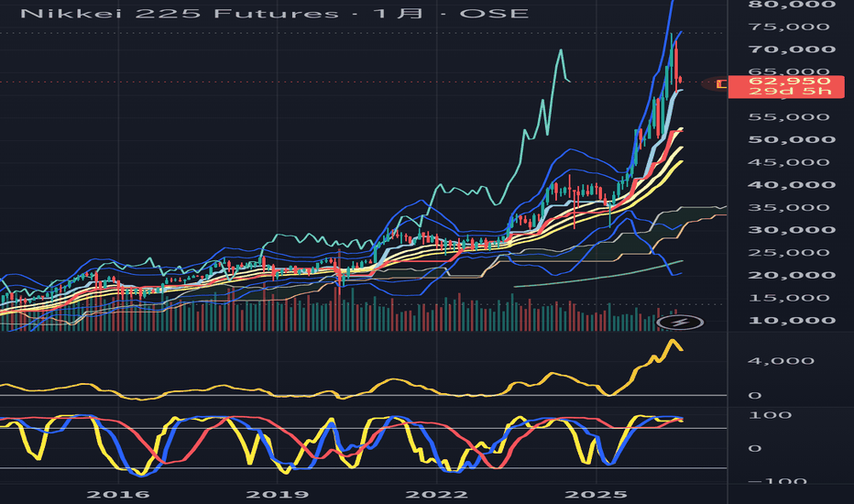Screen dimensions: 854x504
Task: Click the 50,000 price axis label
Action: (792, 139)
